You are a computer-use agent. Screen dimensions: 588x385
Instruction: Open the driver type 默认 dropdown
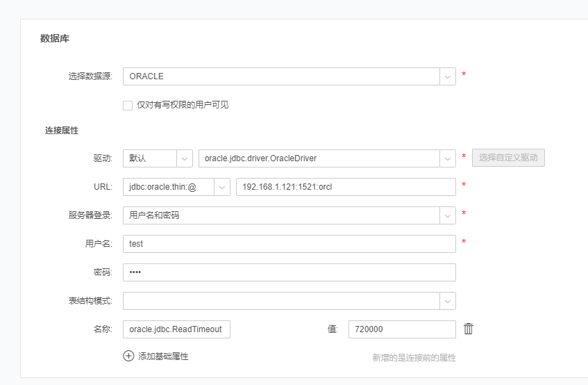coord(185,158)
